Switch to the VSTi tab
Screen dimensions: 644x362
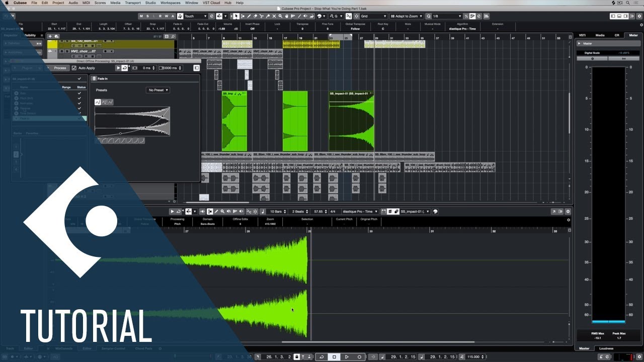[582, 35]
